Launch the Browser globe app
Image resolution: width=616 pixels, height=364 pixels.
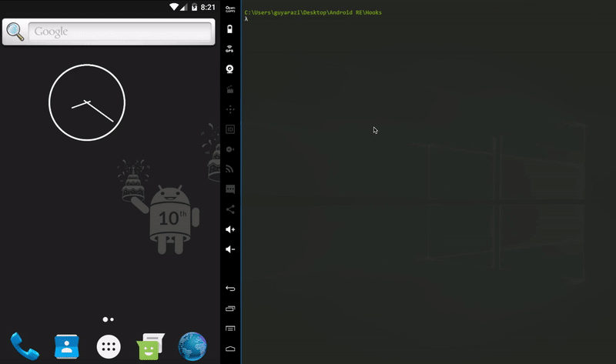point(192,346)
